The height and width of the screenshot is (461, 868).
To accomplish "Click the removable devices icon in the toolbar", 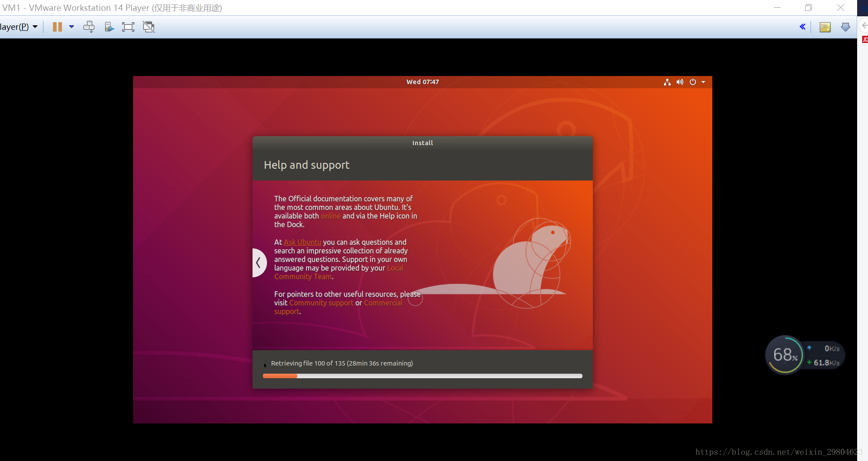I will pos(109,27).
